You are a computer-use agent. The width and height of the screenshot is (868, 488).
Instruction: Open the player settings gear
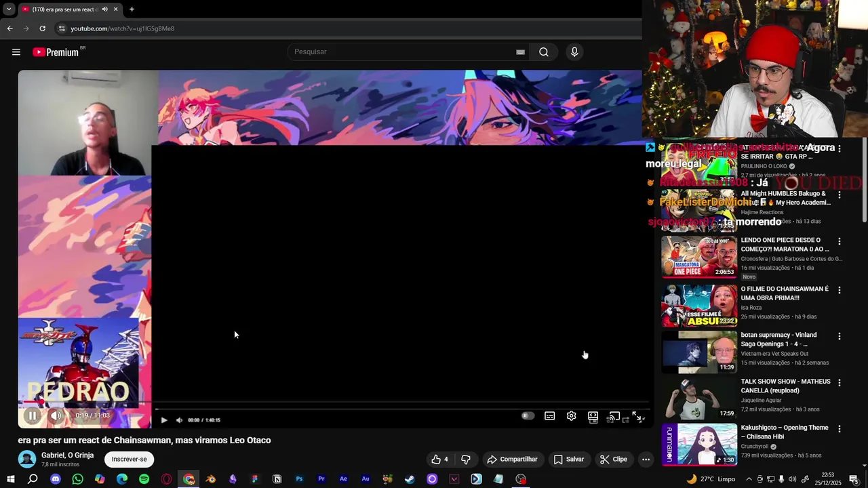572,415
